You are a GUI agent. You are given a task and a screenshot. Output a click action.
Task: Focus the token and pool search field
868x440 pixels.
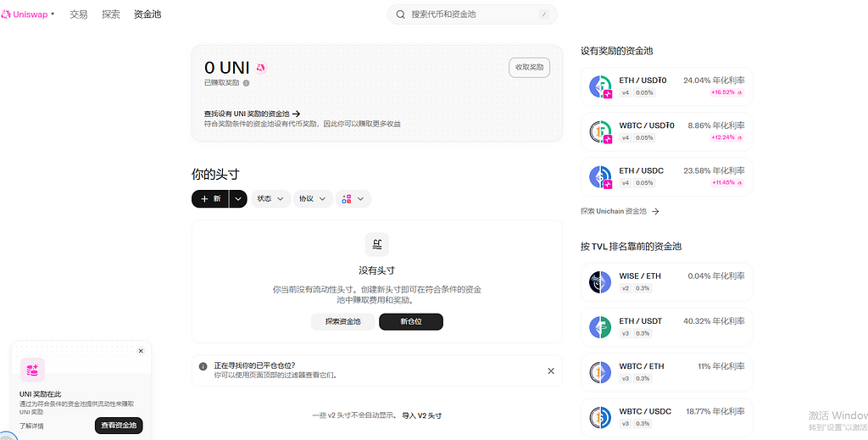470,14
